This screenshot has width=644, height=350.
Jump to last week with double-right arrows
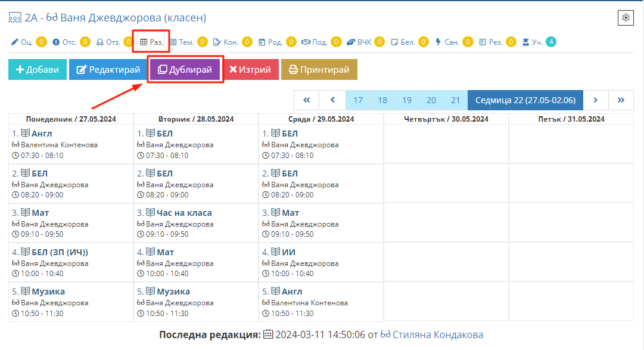pyautogui.click(x=621, y=100)
